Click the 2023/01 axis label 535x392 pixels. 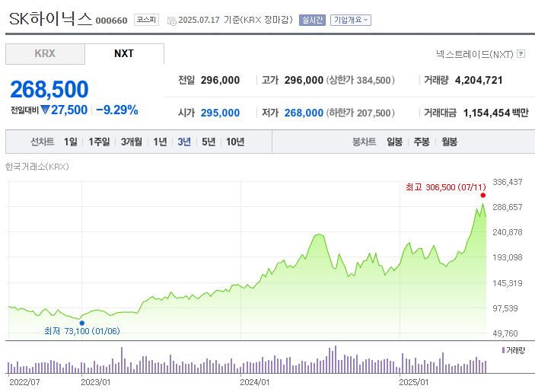[96, 382]
